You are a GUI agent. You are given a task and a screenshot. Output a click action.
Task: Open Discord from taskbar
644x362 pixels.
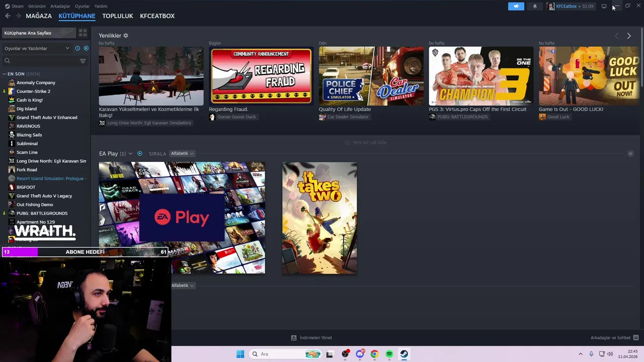click(x=360, y=354)
